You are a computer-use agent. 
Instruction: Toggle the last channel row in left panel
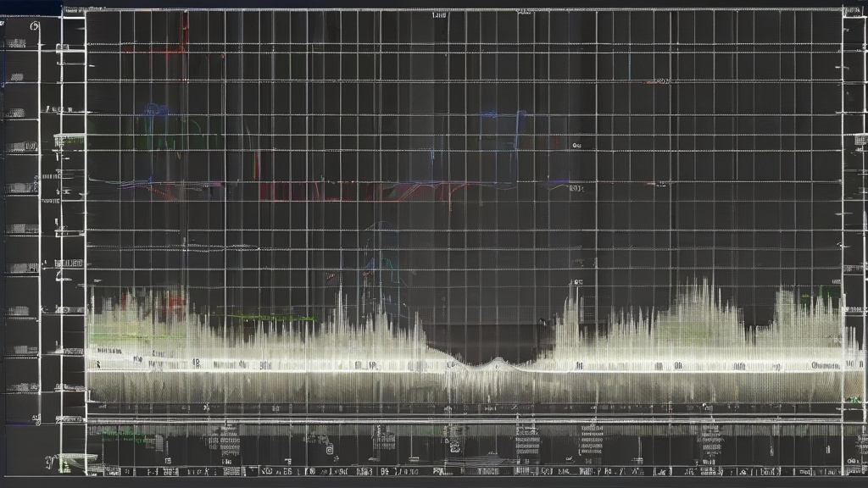pyautogui.click(x=22, y=387)
